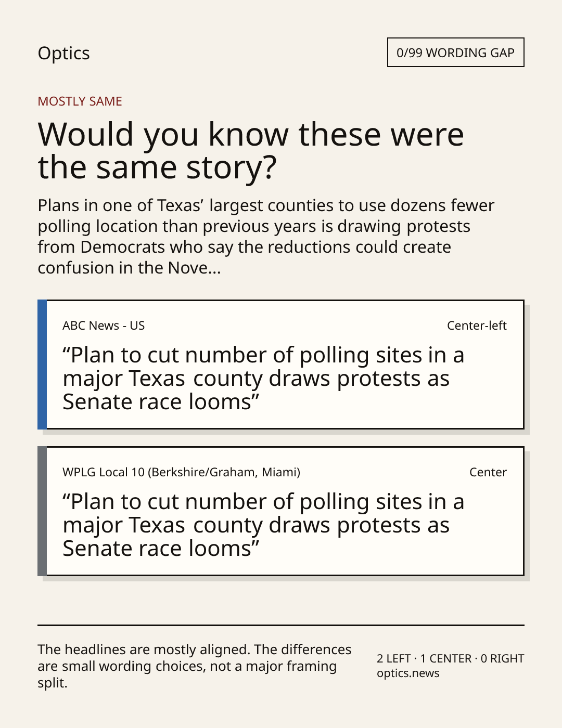Image resolution: width=562 pixels, height=728 pixels.
Task: Click the Center bias label
Action: 488,472
